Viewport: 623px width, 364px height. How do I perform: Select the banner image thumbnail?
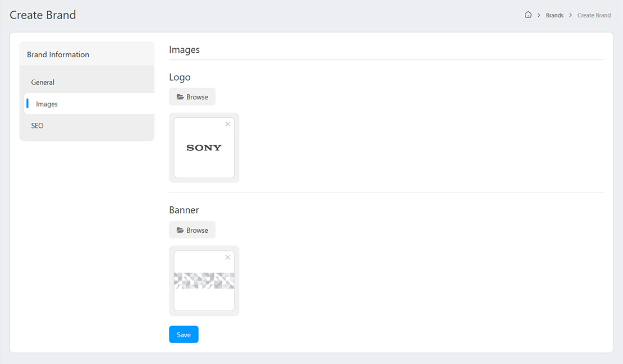click(204, 280)
